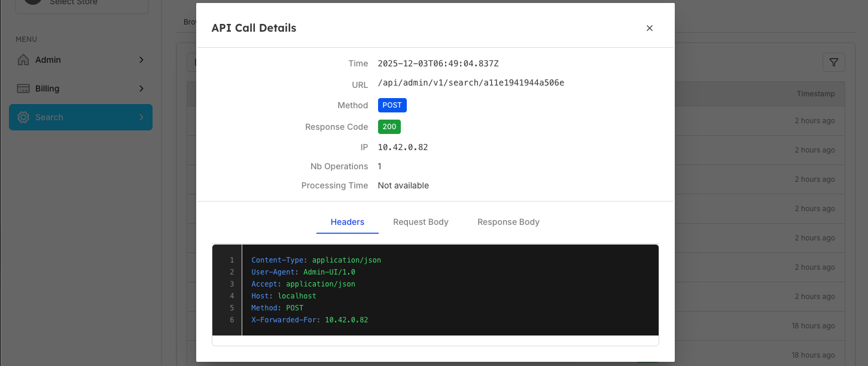Open the Select Store picker

tap(82, 2)
